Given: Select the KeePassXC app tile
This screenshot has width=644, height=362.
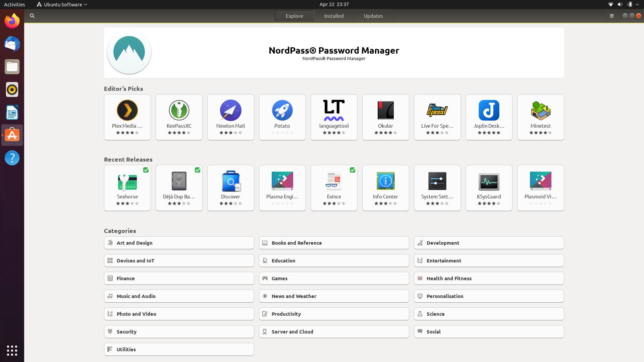Looking at the screenshot, I should [179, 117].
